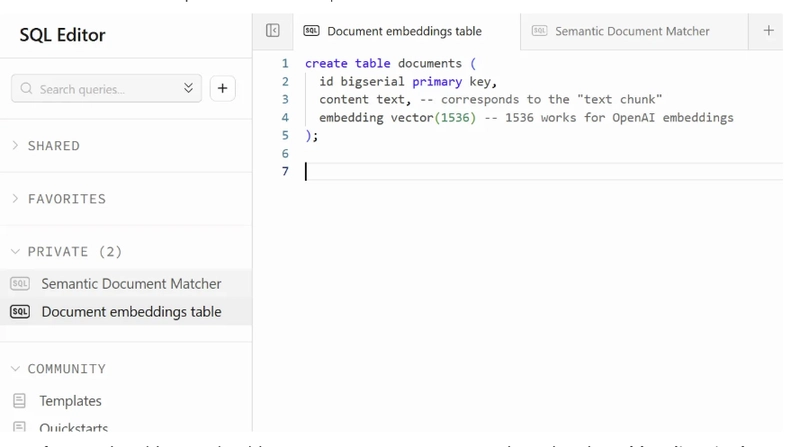Expand the FAVORITES section
The width and height of the screenshot is (800, 447).
pyautogui.click(x=66, y=199)
